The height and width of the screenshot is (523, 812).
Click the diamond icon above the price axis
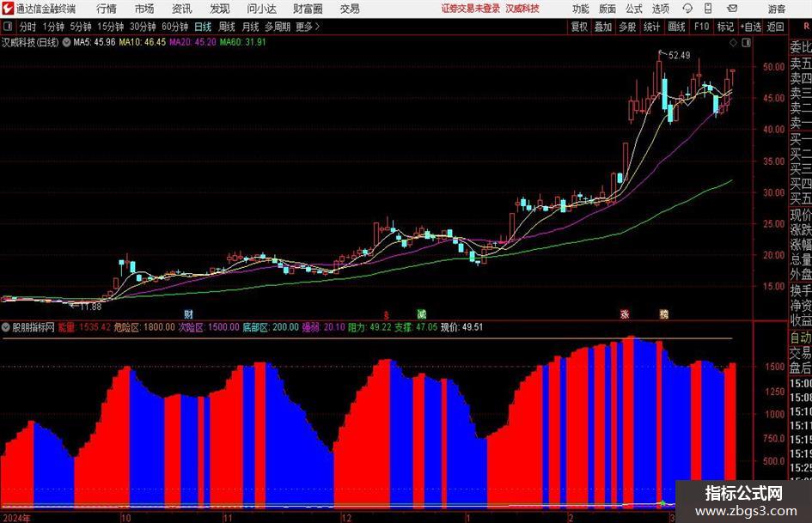tap(733, 43)
